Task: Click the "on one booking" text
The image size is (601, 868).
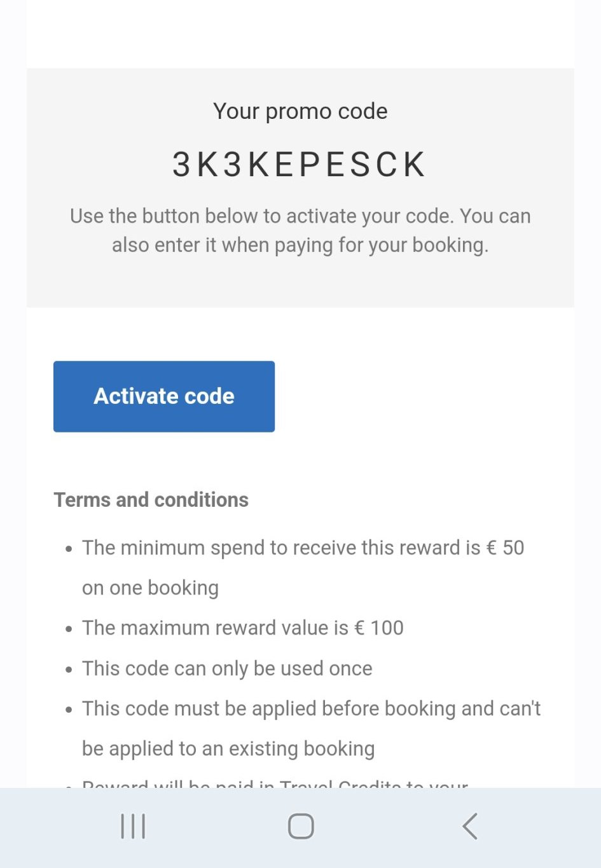Action: [150, 588]
